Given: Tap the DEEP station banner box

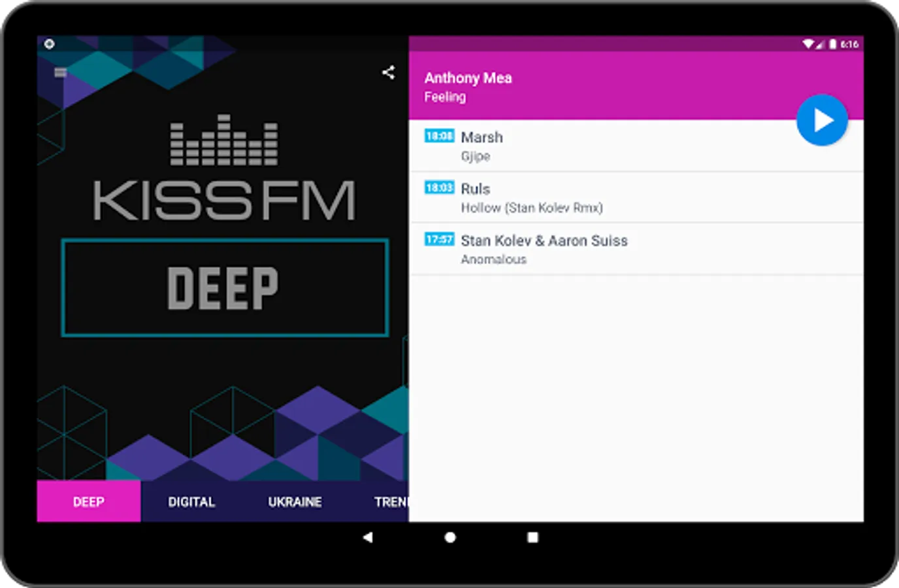Looking at the screenshot, I should click(x=225, y=288).
